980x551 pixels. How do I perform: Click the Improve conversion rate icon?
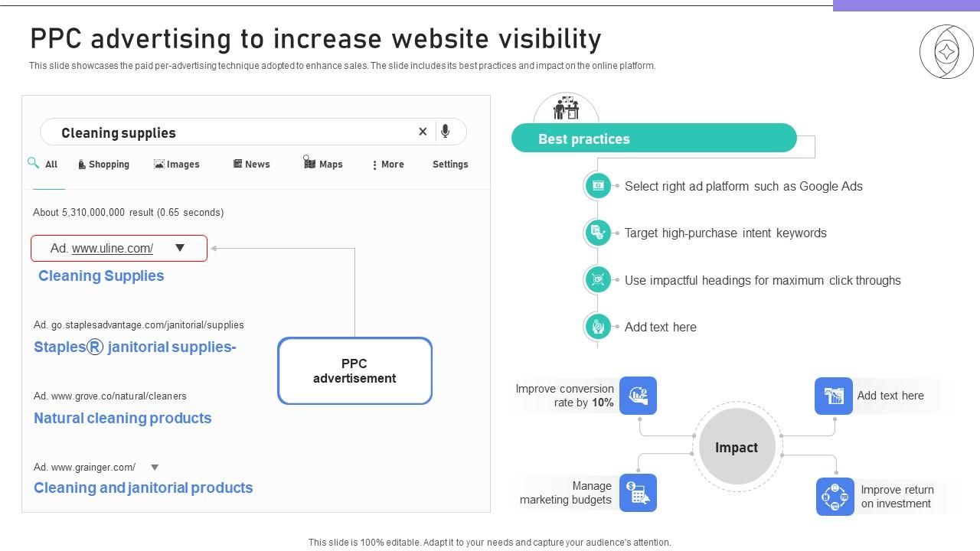pos(638,396)
